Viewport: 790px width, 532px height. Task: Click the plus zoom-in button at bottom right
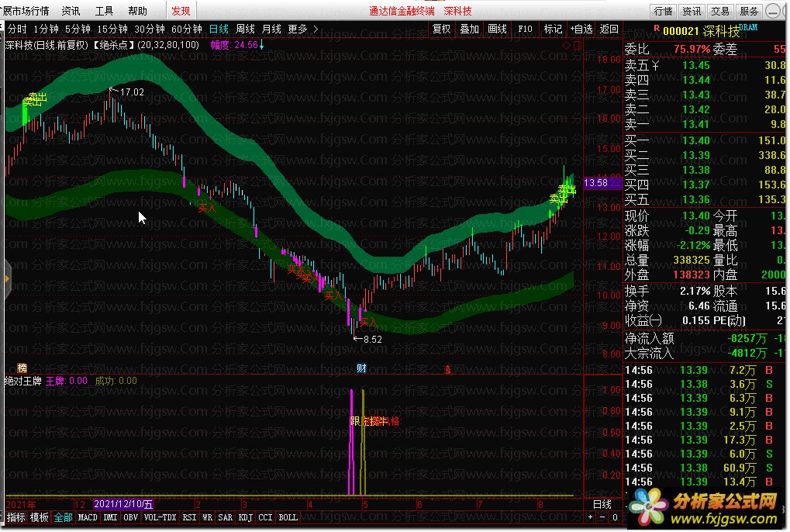coord(591,517)
